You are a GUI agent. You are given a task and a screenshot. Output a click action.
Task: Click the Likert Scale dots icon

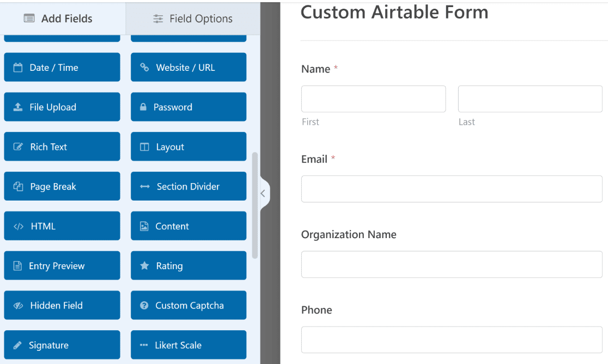click(x=144, y=345)
